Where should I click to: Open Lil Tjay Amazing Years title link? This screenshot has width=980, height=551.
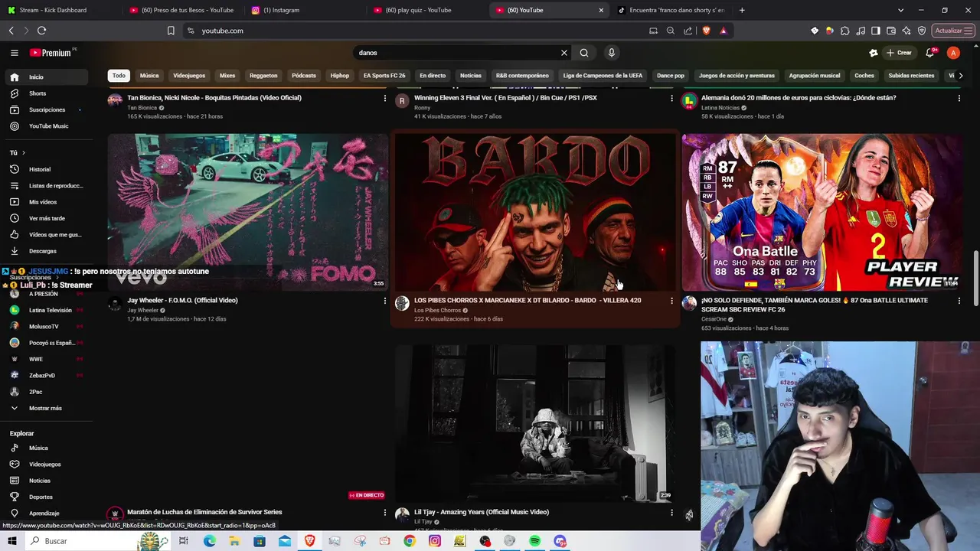(x=482, y=512)
